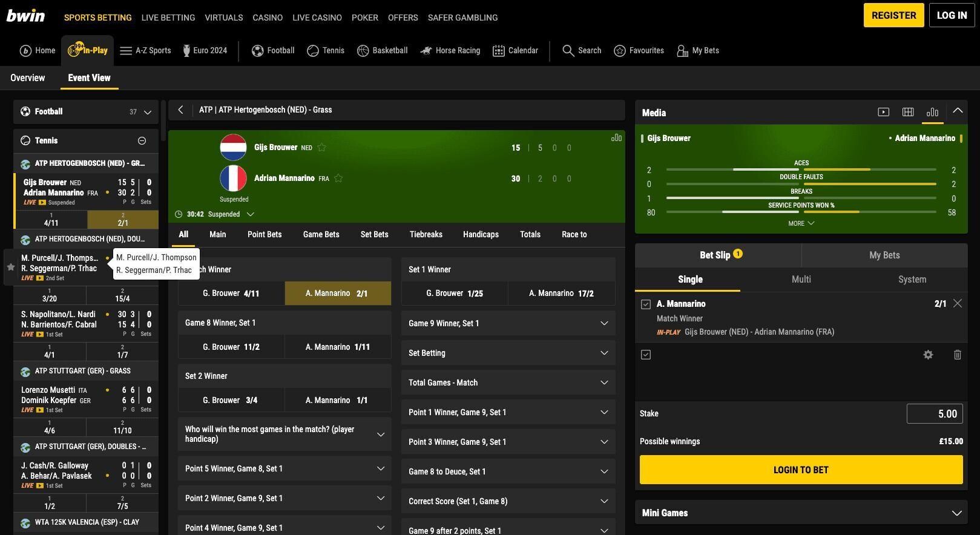The image size is (980, 535).
Task: Click the REGISTER button
Action: tap(893, 15)
